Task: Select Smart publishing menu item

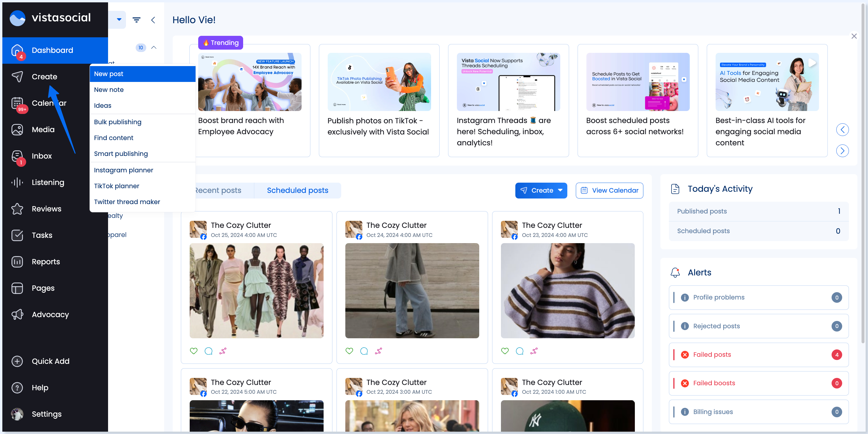Action: tap(142, 154)
